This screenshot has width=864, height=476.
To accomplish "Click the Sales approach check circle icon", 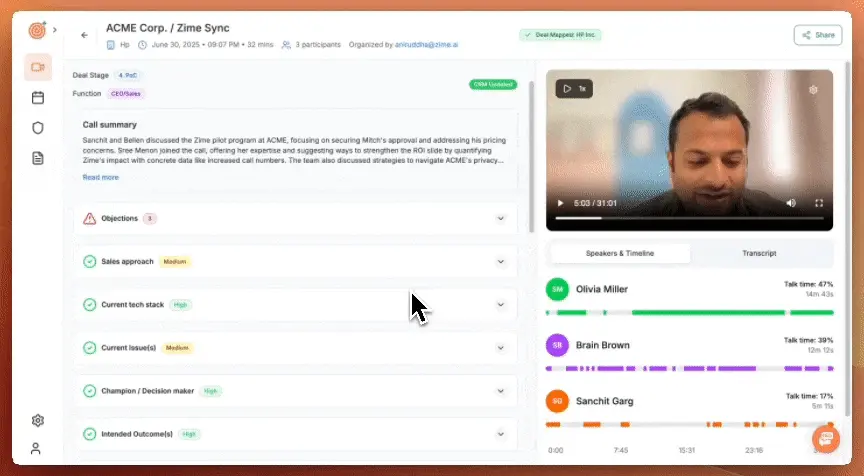I will [89, 262].
